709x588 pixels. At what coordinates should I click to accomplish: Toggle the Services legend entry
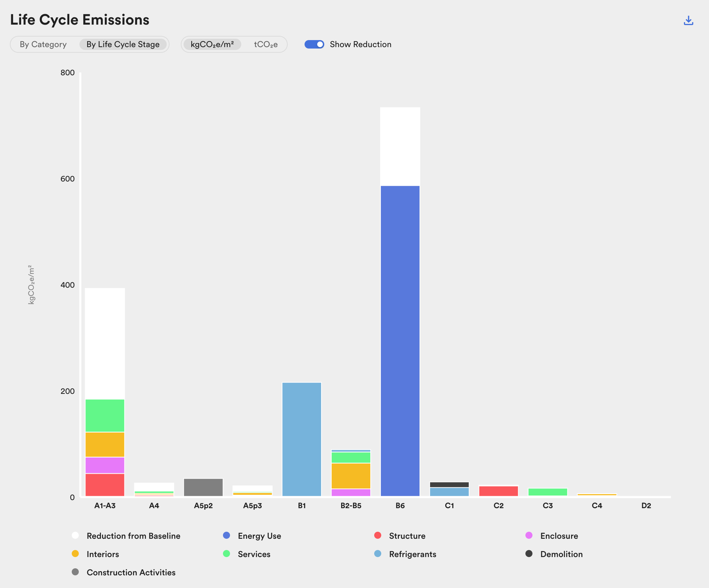[x=247, y=554]
